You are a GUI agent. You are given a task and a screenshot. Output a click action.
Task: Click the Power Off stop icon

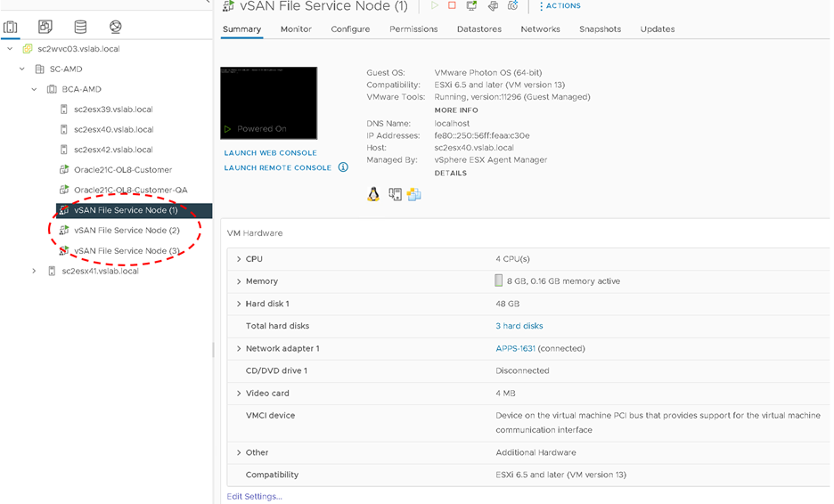(453, 6)
